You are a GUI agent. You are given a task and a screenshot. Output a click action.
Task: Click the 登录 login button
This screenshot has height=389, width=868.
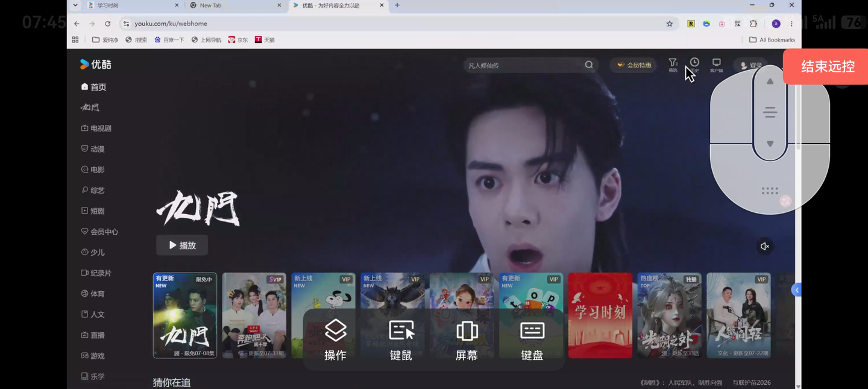click(x=750, y=65)
